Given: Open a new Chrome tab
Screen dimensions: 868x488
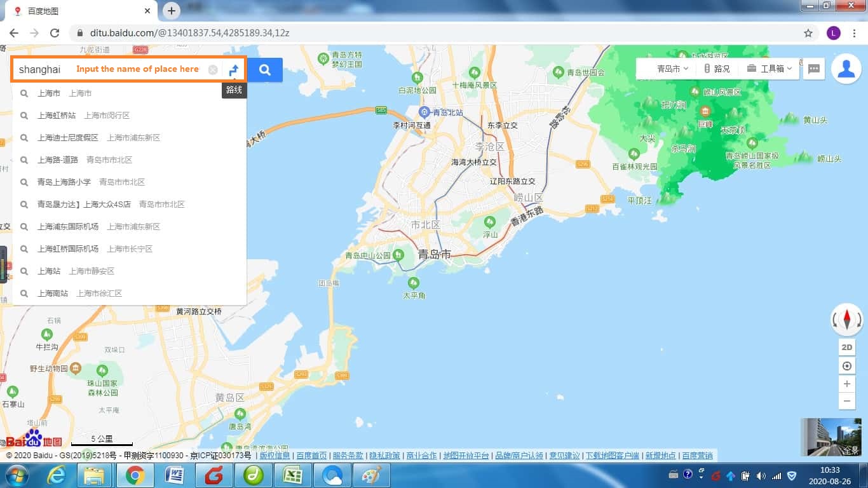Looking at the screenshot, I should coord(171,11).
